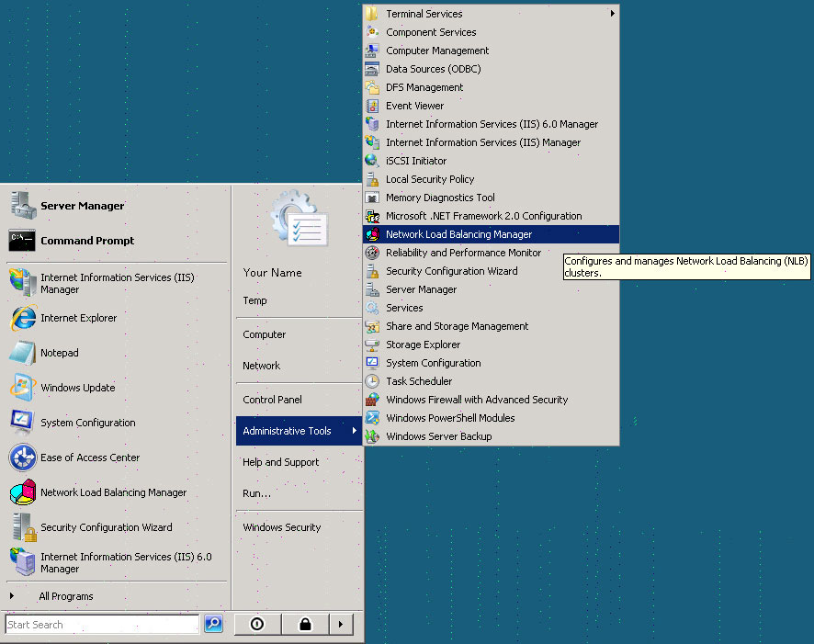
Task: Select Internet Information Services (IIS) 6.0 Manager in Administrative Tools
Action: point(492,124)
